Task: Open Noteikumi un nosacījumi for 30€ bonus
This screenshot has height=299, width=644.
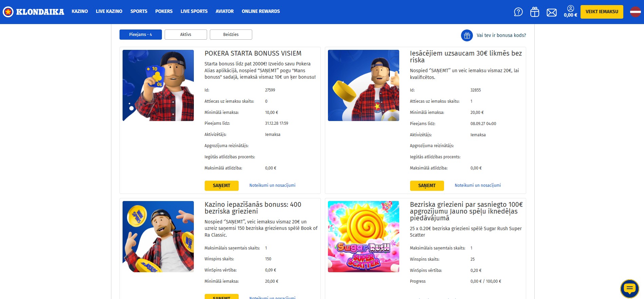Action: pos(477,185)
